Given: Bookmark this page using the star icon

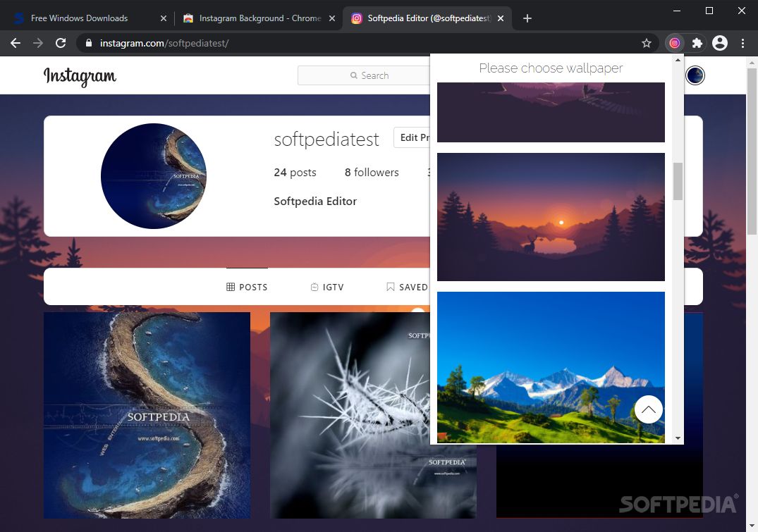Looking at the screenshot, I should click(x=647, y=43).
